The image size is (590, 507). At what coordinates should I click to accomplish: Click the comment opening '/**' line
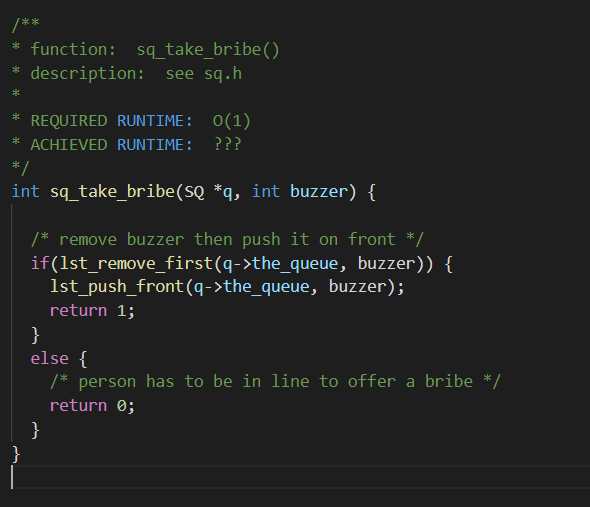(26, 24)
